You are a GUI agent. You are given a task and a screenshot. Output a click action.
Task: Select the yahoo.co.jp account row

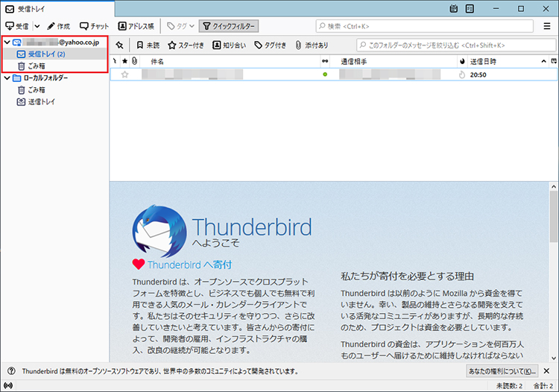coord(55,42)
